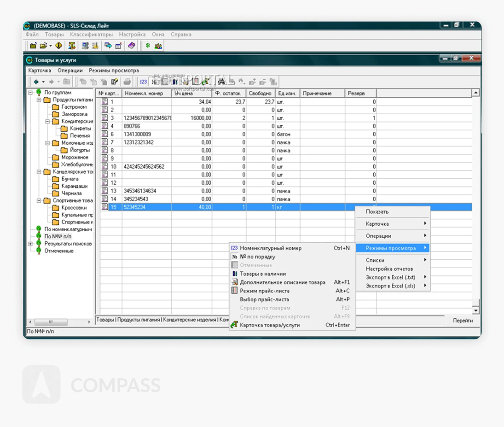Image resolution: width=504 pixels, height=427 pixels.
Task: Click the edit card pencil icon
Action: coord(115,82)
